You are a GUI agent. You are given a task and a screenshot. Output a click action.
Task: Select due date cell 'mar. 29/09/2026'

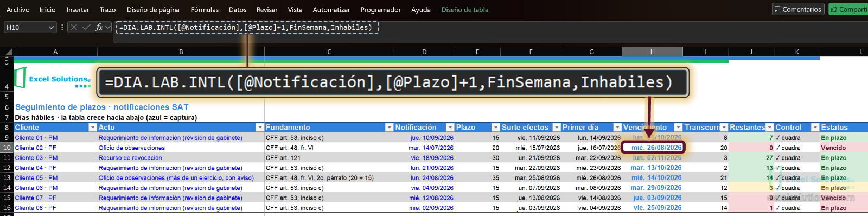coord(652,188)
